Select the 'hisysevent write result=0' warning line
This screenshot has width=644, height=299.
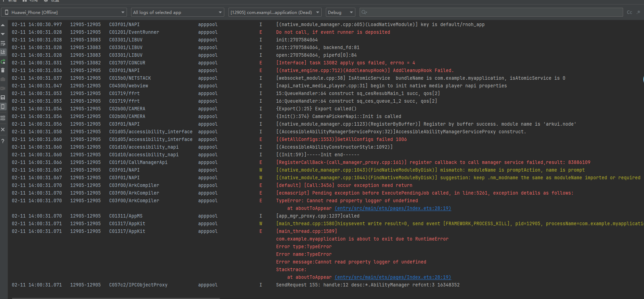459,223
